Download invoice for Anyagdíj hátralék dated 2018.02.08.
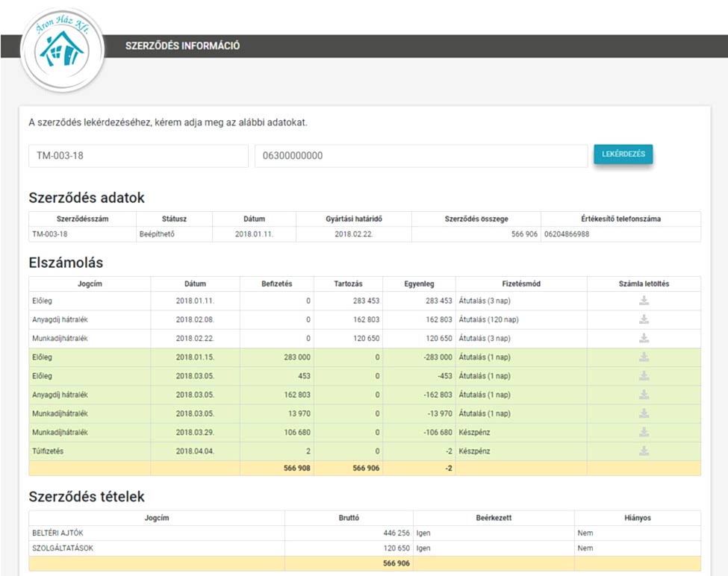Screen dimensions: 728x576 pyautogui.click(x=644, y=319)
